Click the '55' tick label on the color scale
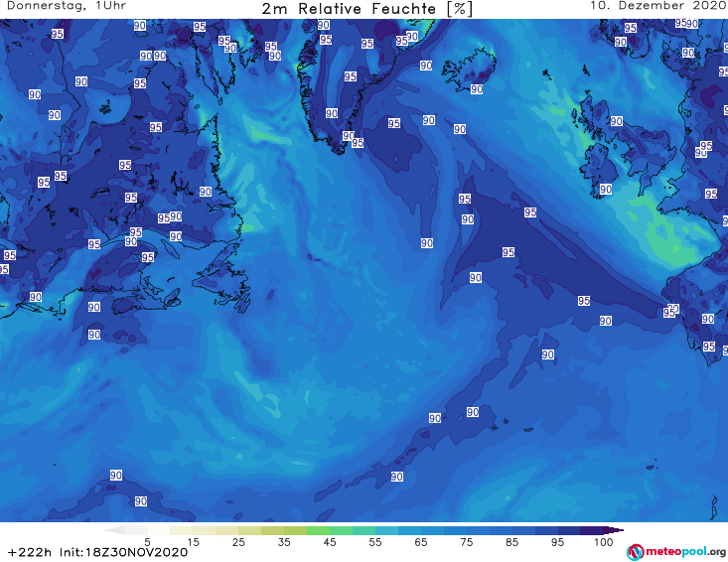 [375, 541]
